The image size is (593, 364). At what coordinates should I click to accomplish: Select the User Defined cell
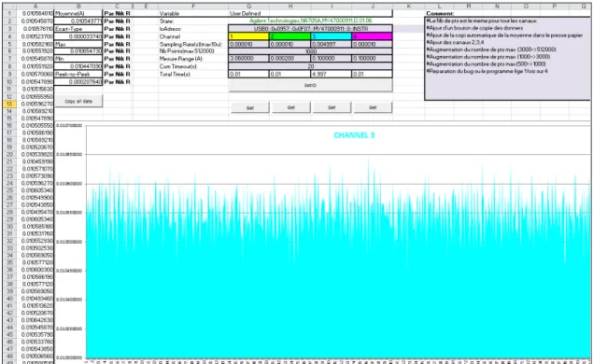[x=310, y=13]
